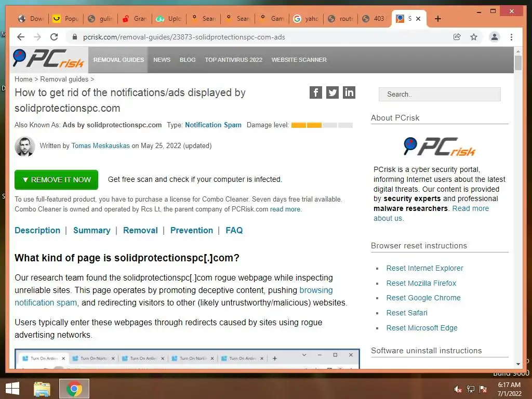Switch to the '403' browser tab
The image size is (532, 399).
tap(375, 19)
